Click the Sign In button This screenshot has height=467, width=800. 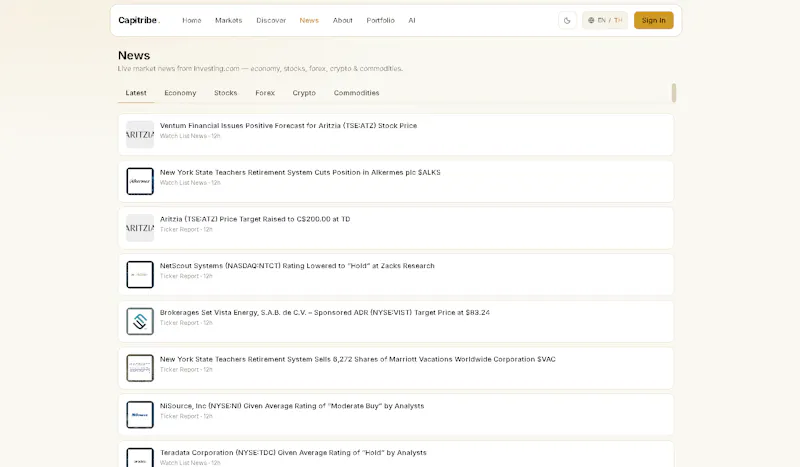click(654, 20)
